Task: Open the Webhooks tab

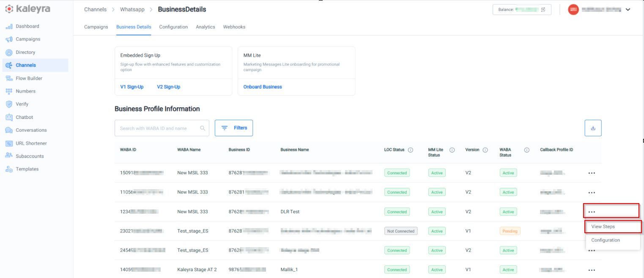Action: pos(234,27)
